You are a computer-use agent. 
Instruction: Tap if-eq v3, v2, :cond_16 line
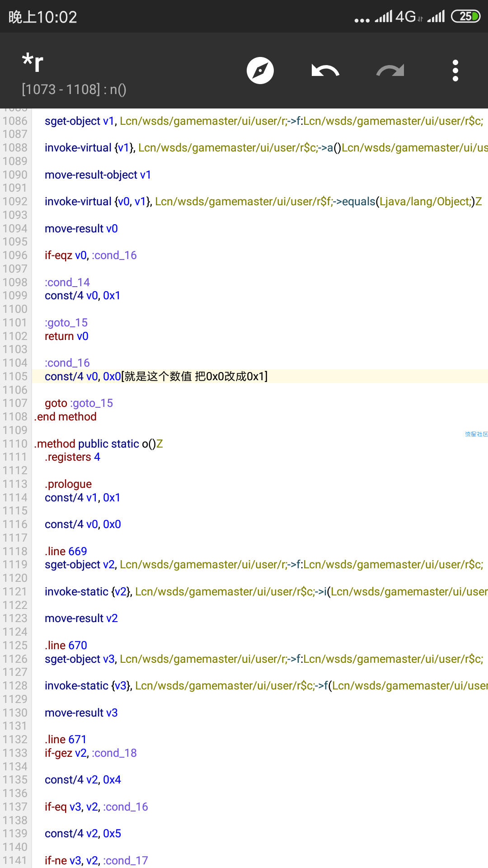[96, 807]
